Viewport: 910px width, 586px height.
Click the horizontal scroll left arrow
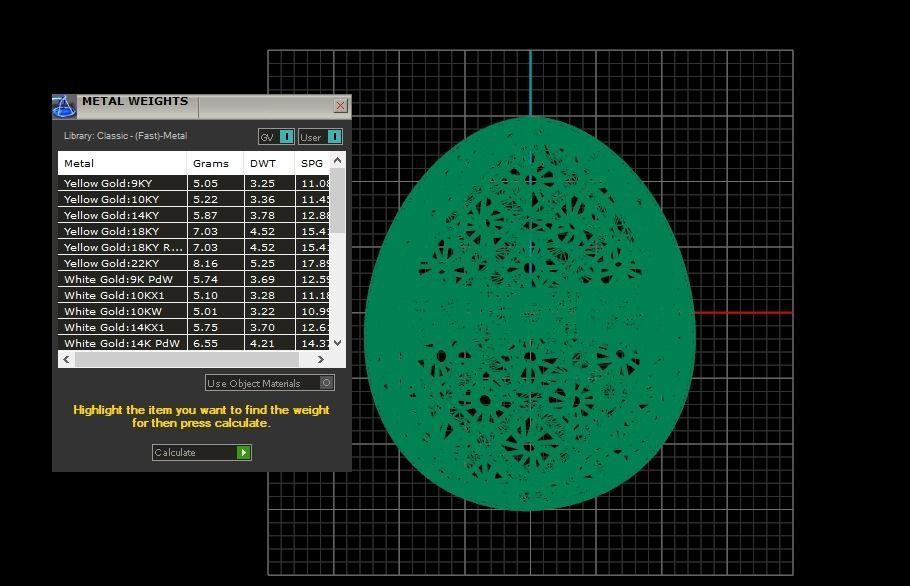[x=67, y=360]
